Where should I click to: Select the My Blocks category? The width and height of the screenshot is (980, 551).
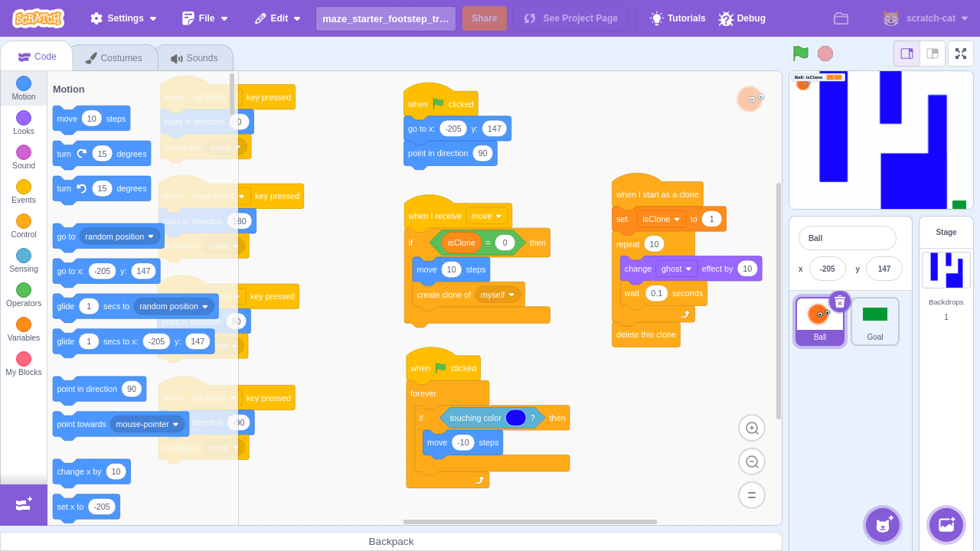click(24, 364)
